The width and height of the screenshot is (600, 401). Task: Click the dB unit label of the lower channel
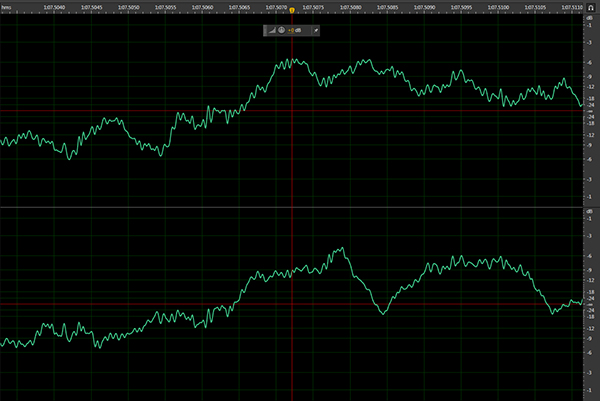pos(591,211)
